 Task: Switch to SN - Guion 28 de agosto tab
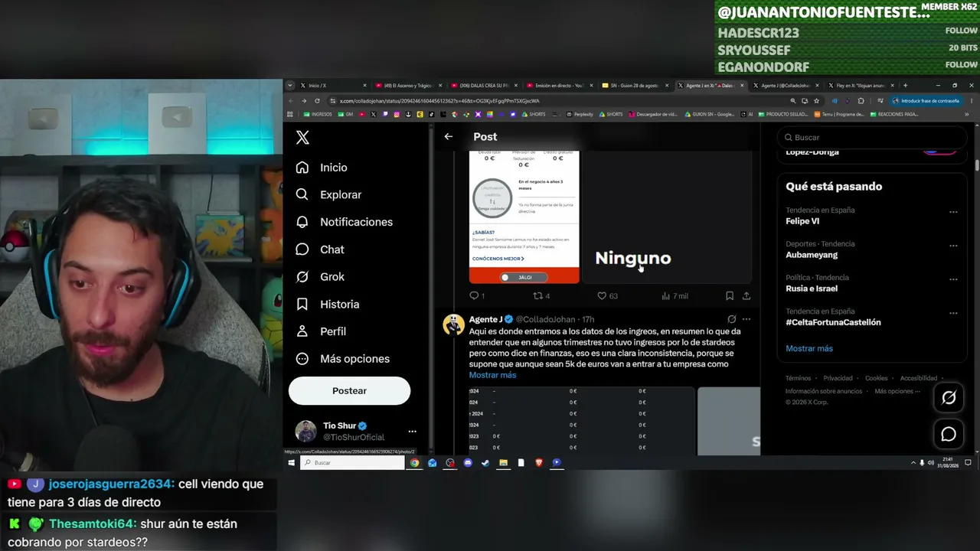(634, 86)
